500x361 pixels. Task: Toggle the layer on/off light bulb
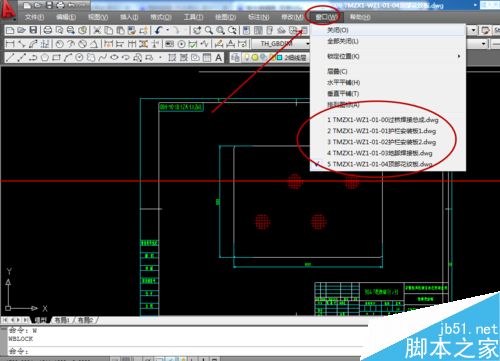pos(246,58)
